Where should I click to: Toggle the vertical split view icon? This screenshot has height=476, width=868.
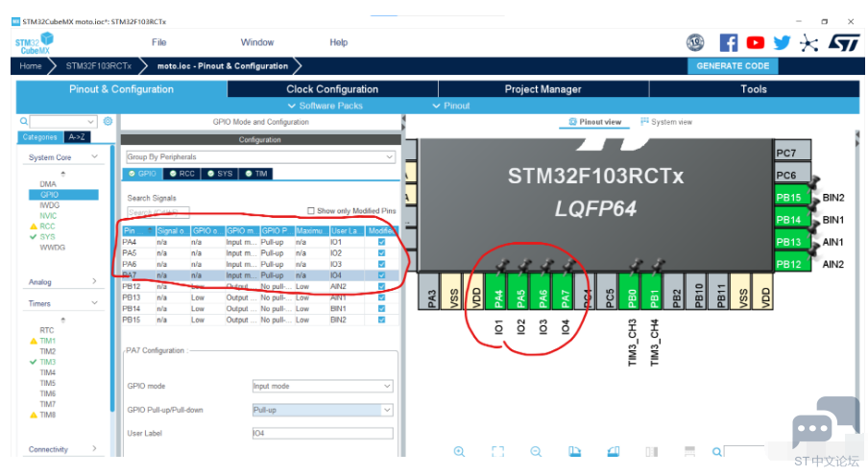652,452
